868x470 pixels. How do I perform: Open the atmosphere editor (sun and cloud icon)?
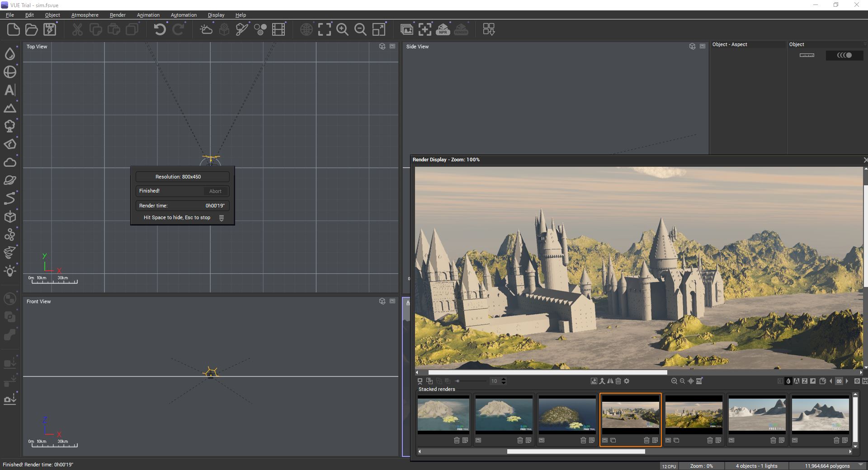(206, 30)
